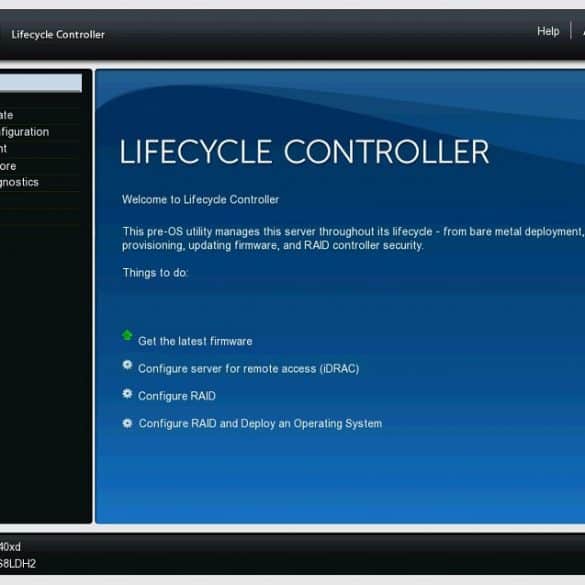Click the model text ending '40xd'
The height and width of the screenshot is (585, 585).
[10, 547]
